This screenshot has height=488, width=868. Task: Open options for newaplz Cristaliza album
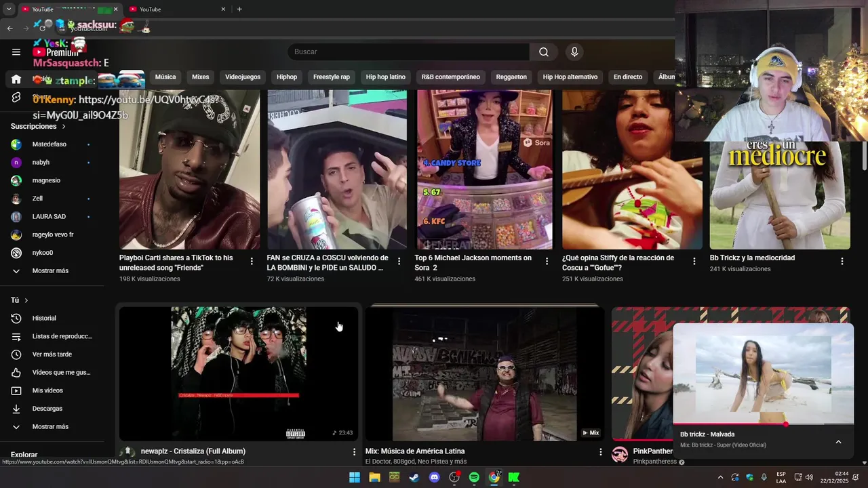tap(353, 451)
